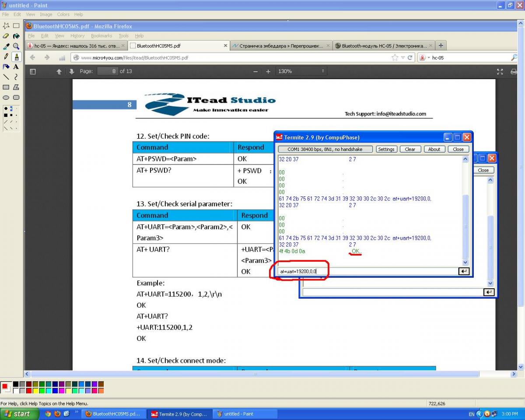Select the Text tool
This screenshot has width=525, height=420.
(16, 66)
